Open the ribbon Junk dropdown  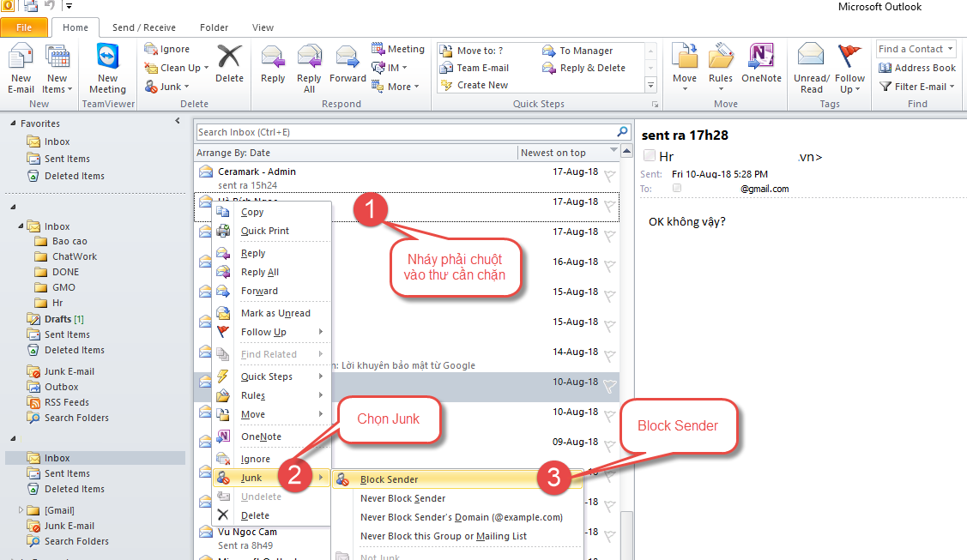pos(167,87)
